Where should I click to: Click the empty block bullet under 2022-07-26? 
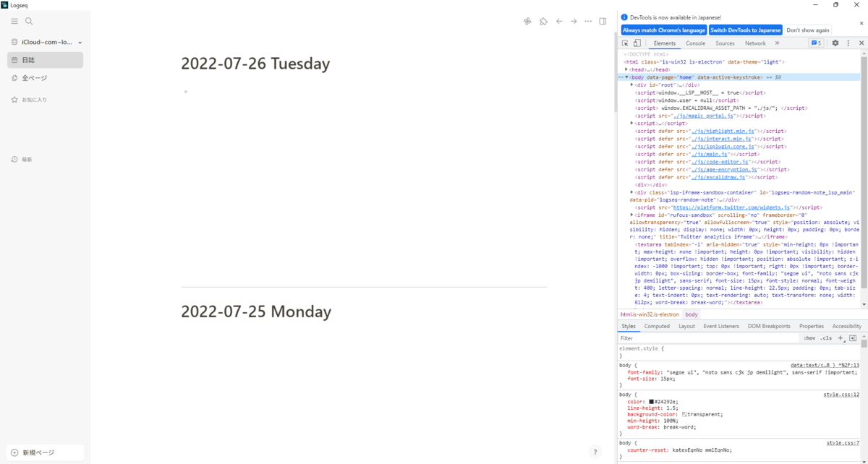[186, 92]
